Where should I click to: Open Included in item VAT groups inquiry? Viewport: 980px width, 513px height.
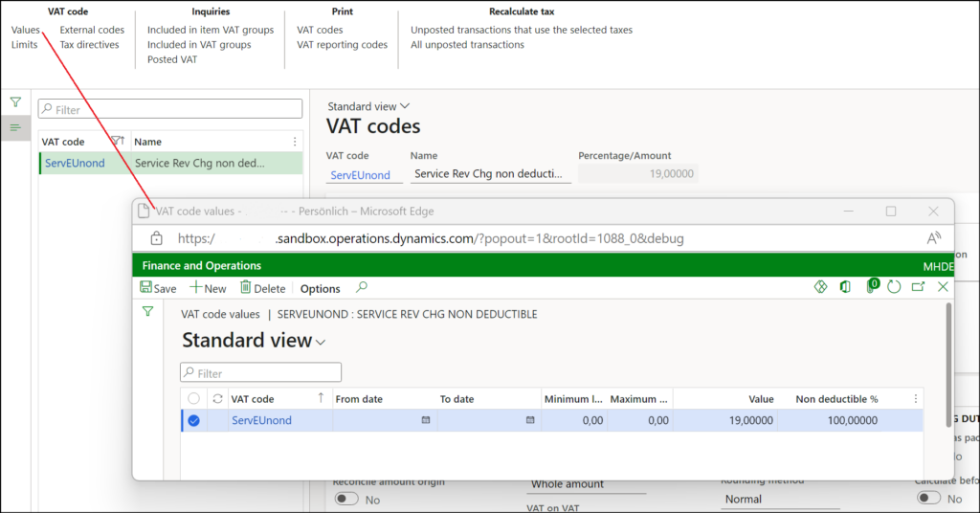coord(211,30)
